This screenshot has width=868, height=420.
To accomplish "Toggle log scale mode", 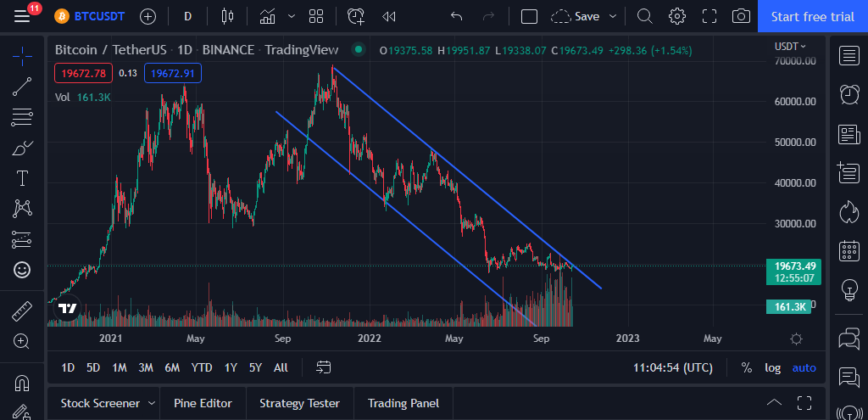I will coord(773,368).
